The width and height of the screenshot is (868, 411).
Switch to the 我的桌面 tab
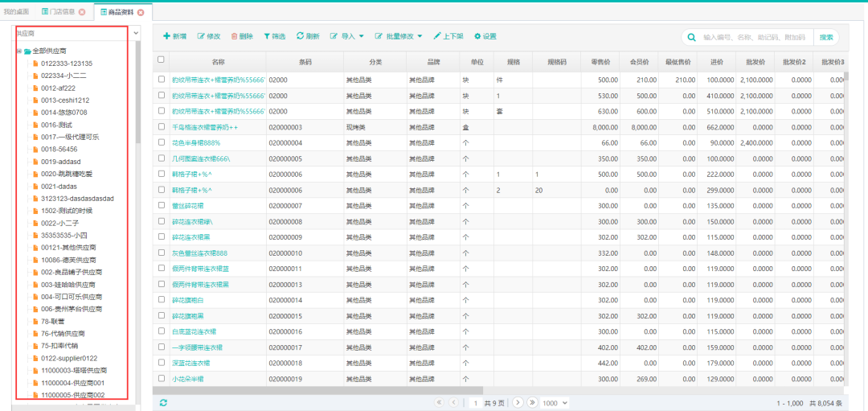coord(16,12)
